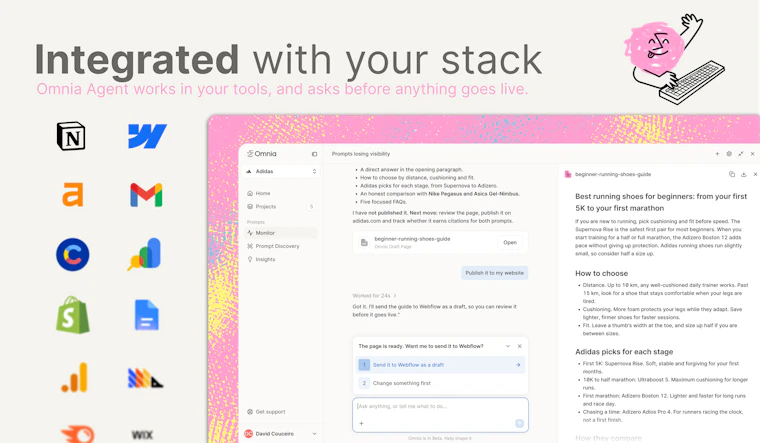The image size is (760, 443).
Task: Choose 'Send it to Webflow as a draft'
Action: pos(440,365)
